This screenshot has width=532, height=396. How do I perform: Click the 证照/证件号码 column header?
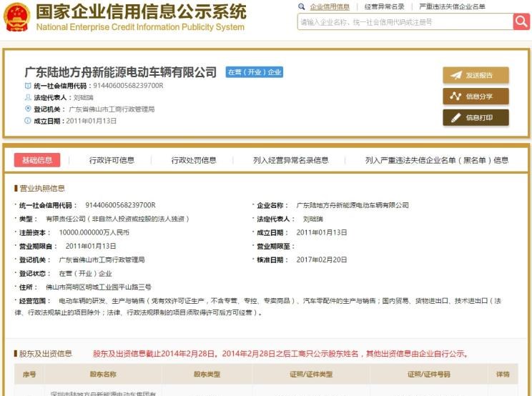[x=429, y=375]
